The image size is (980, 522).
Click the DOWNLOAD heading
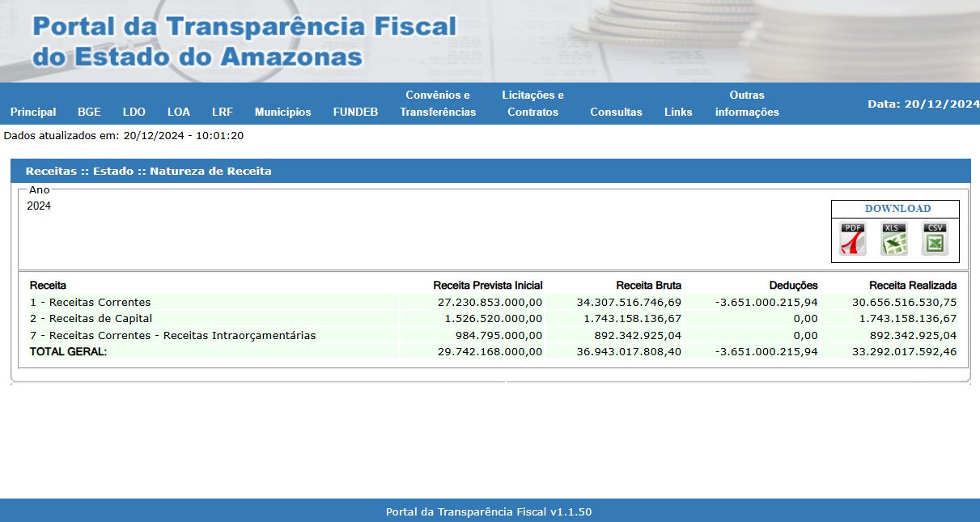[x=897, y=209]
